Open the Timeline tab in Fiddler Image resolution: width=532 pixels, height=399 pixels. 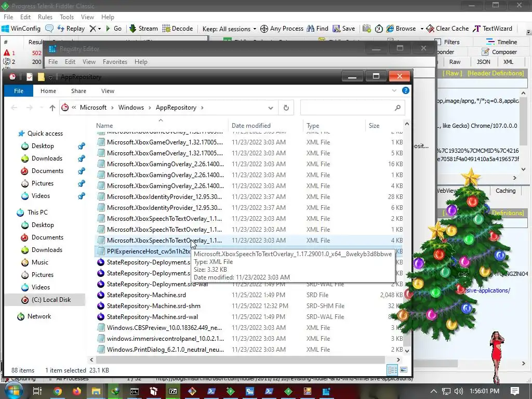502,42
